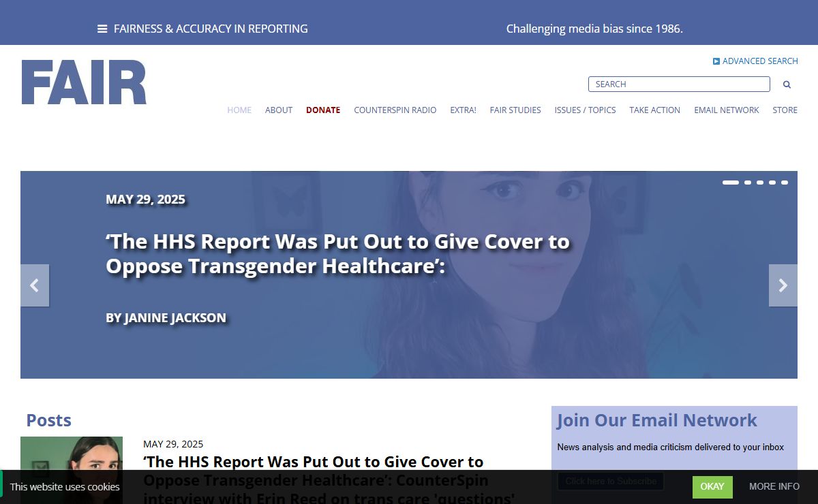Open the slider headline about HHS Report
The height and width of the screenshot is (504, 818).
(x=337, y=253)
